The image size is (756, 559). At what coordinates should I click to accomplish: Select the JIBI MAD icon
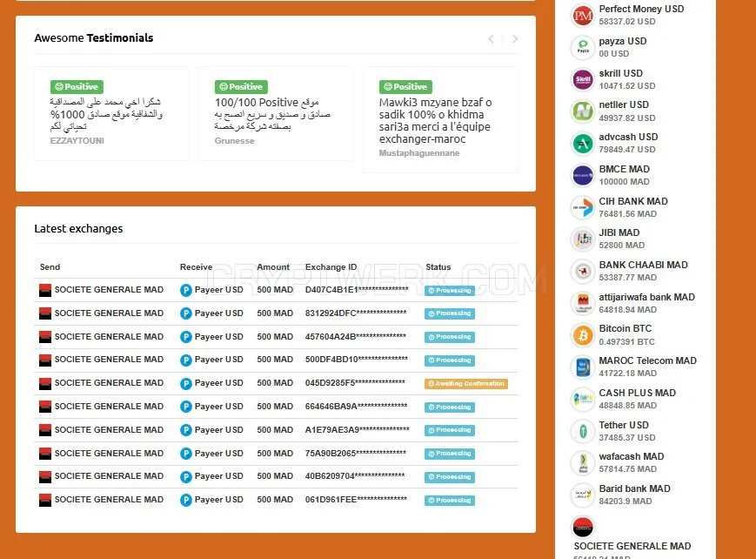pos(583,239)
